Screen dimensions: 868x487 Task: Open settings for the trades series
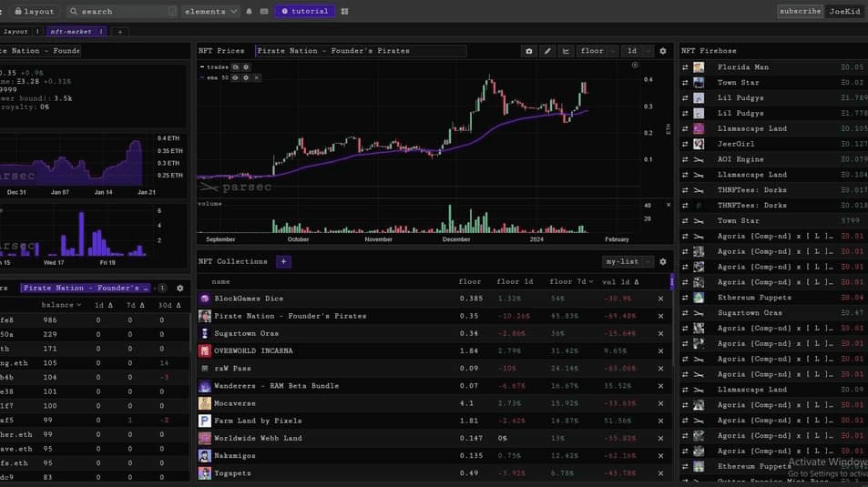246,67
